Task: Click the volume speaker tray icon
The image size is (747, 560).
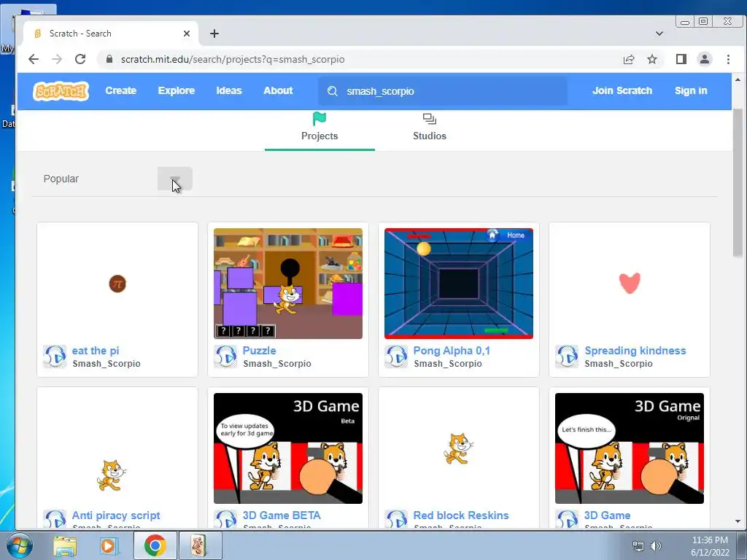Action: [656, 545]
